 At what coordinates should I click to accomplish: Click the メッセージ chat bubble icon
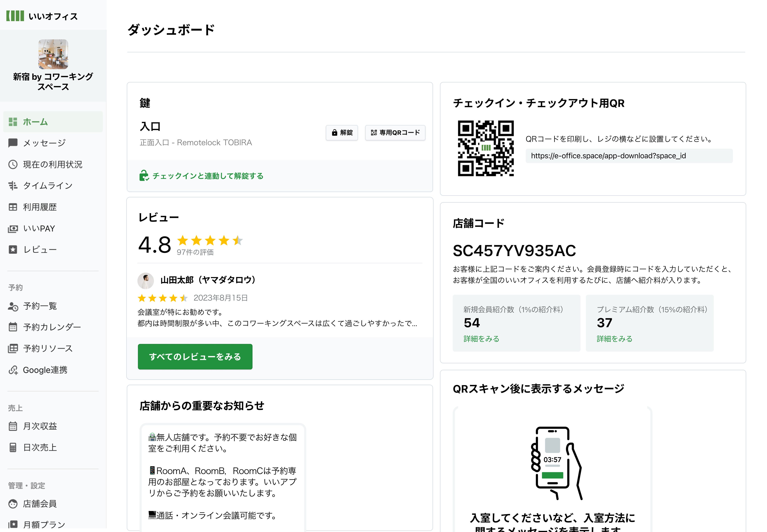13,143
